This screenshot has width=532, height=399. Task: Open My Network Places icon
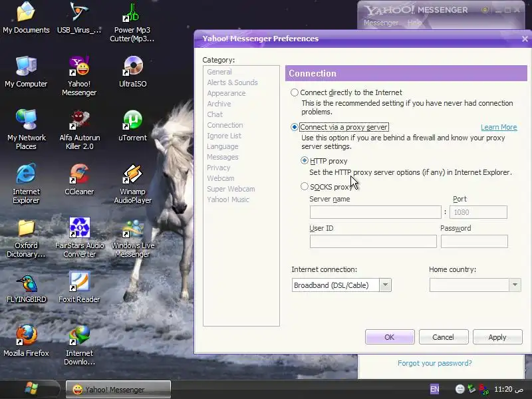[26, 130]
